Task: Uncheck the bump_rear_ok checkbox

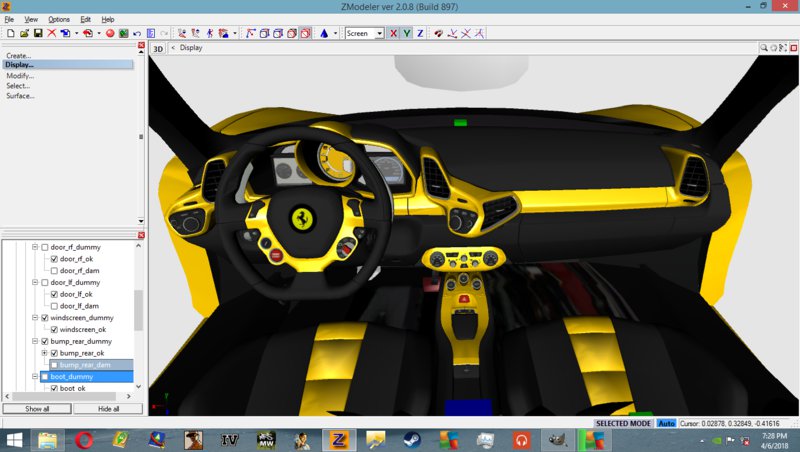Action: (x=54, y=353)
